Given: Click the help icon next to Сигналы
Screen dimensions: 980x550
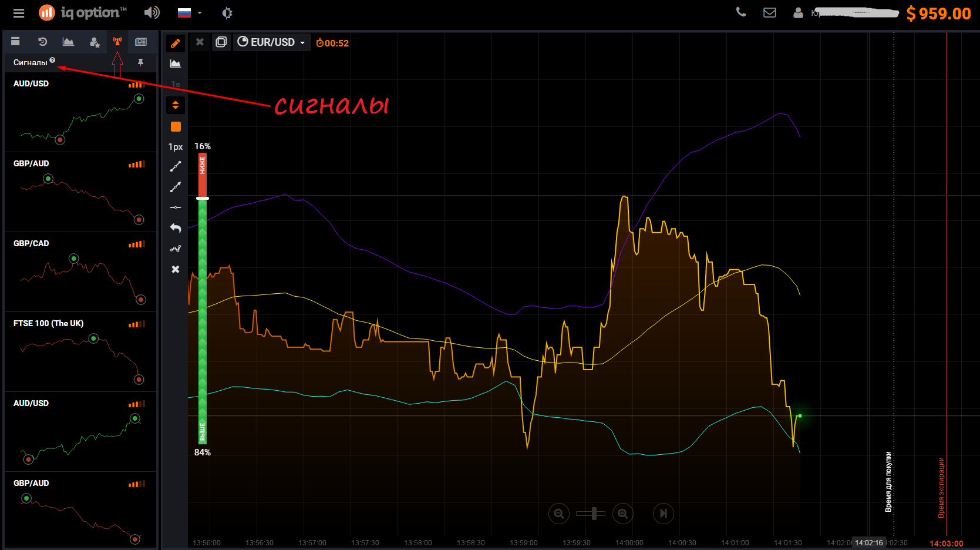Looking at the screenshot, I should pyautogui.click(x=53, y=60).
